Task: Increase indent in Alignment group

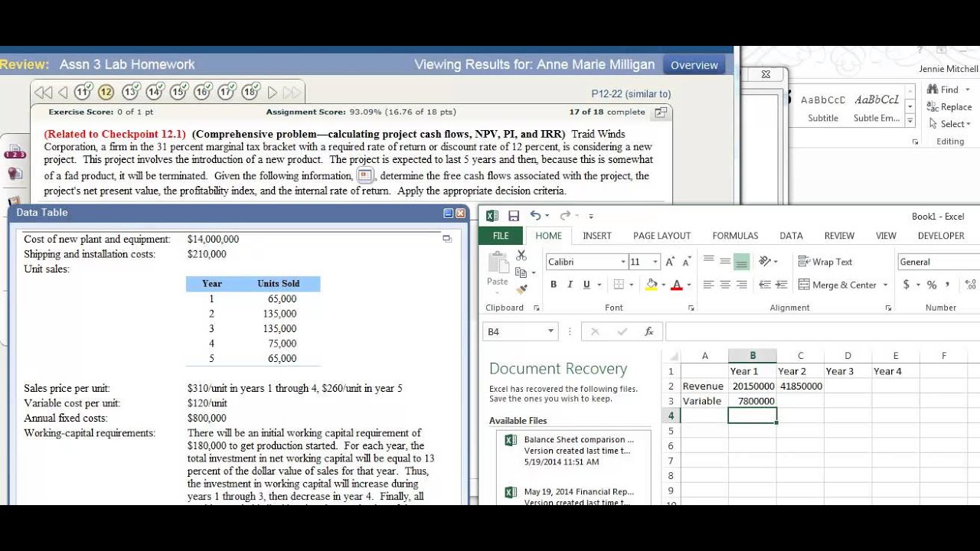Action: pyautogui.click(x=781, y=285)
